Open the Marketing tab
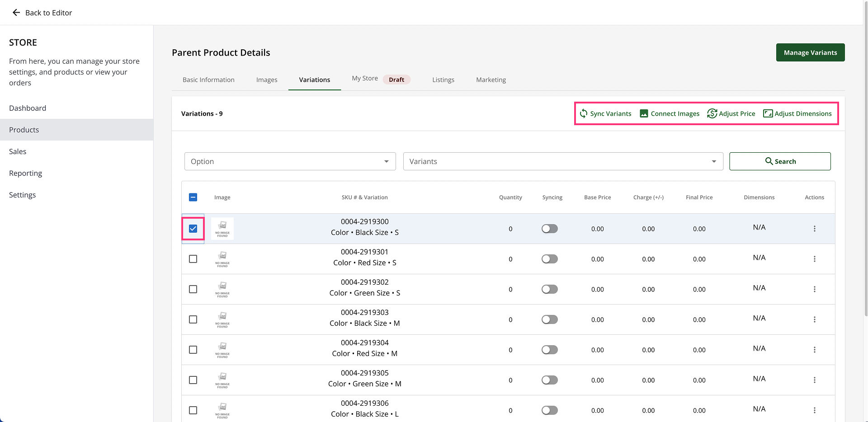The image size is (868, 422). click(491, 80)
